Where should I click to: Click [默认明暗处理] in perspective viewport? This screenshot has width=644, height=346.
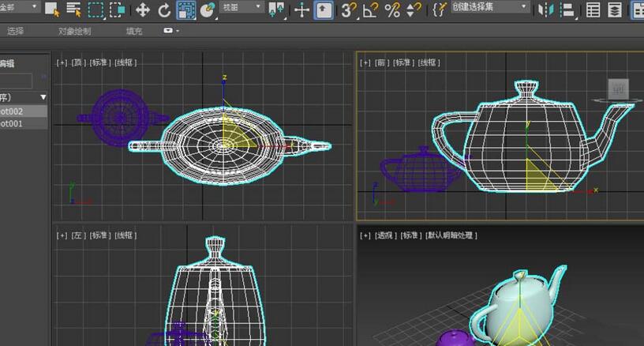click(x=451, y=235)
